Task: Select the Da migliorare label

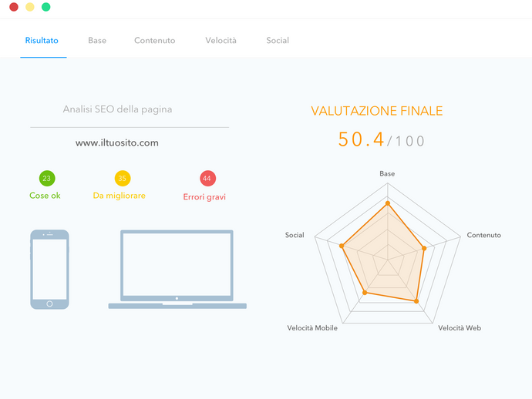Action: click(x=119, y=196)
